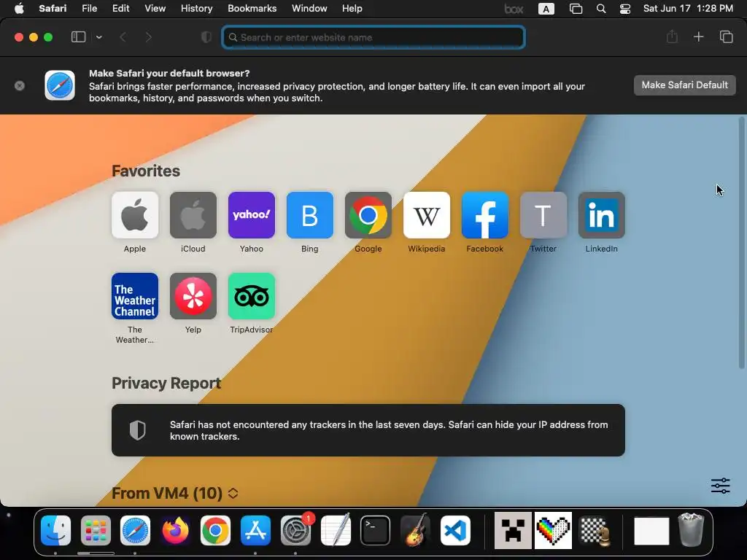Open the start page customization settings
747x560 pixels.
[720, 486]
